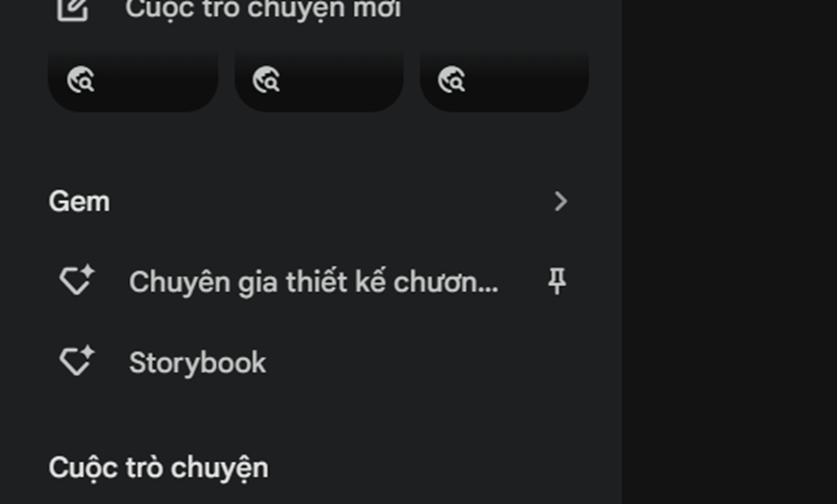Expand the Gem section with its chevron
Screen dimensions: 837x504
[560, 201]
